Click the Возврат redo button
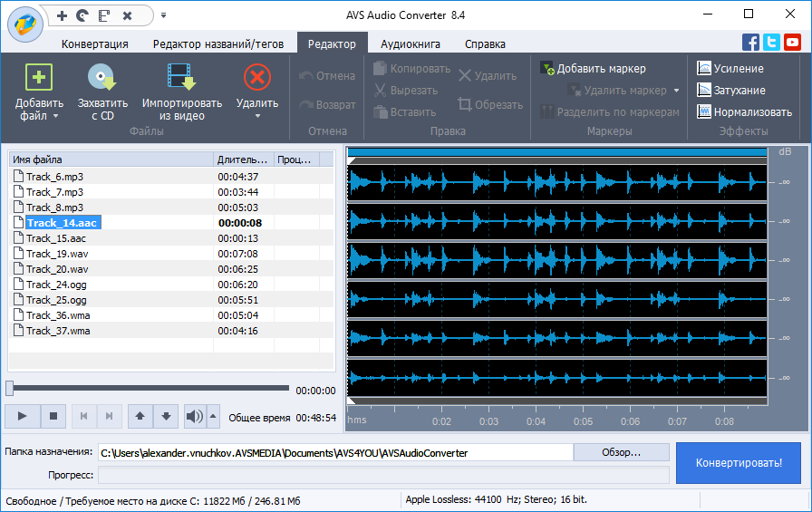The width and height of the screenshot is (812, 512). tap(327, 105)
